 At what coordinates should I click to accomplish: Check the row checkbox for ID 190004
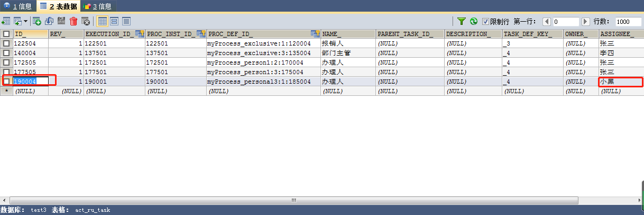coord(6,82)
